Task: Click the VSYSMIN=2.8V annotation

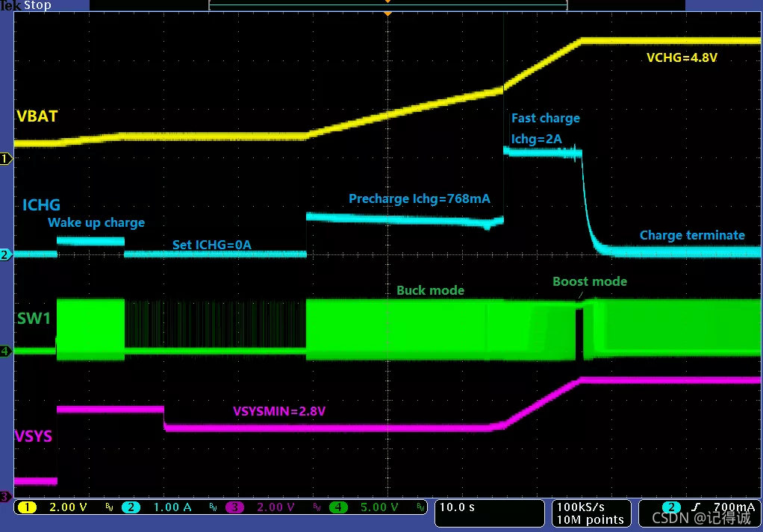Action: coord(278,411)
